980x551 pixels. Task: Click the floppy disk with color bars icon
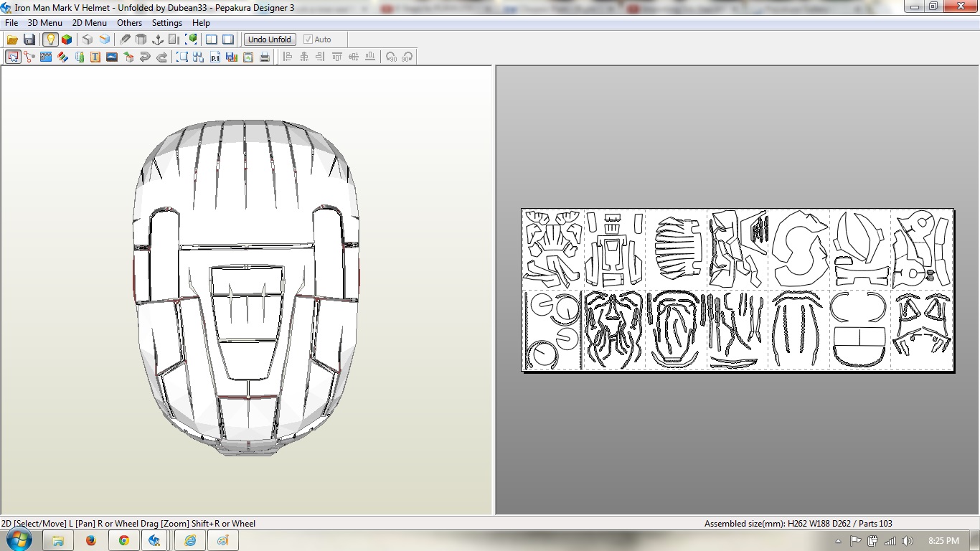tap(232, 57)
